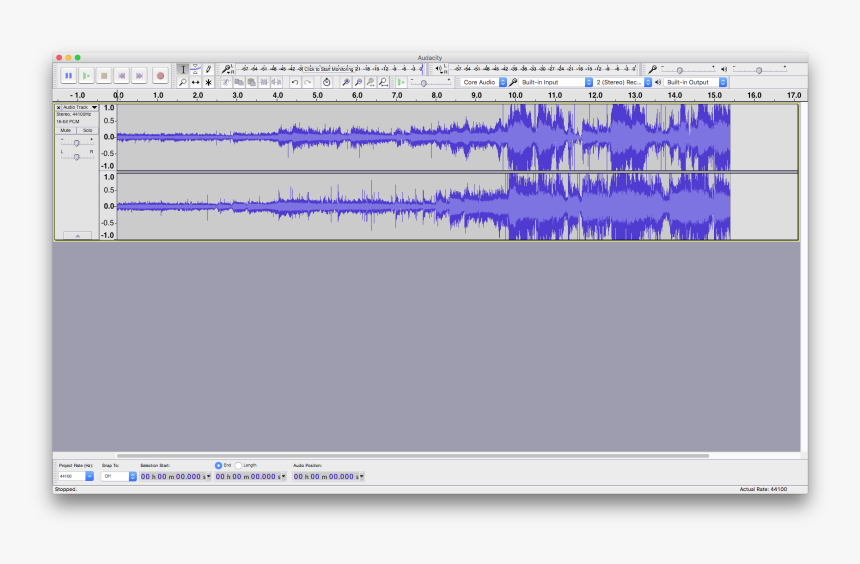Click the 10.0 mark on timeline ruler
860x564 pixels.
click(x=515, y=95)
